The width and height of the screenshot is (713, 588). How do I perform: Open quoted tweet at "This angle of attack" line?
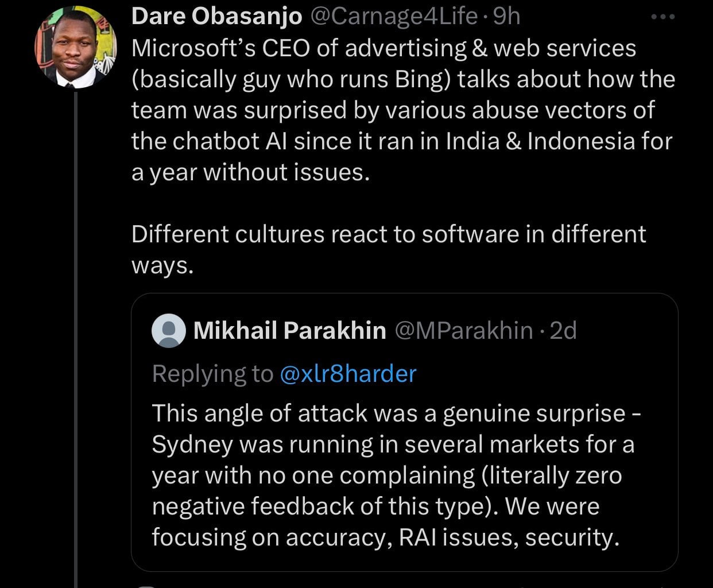pyautogui.click(x=396, y=413)
